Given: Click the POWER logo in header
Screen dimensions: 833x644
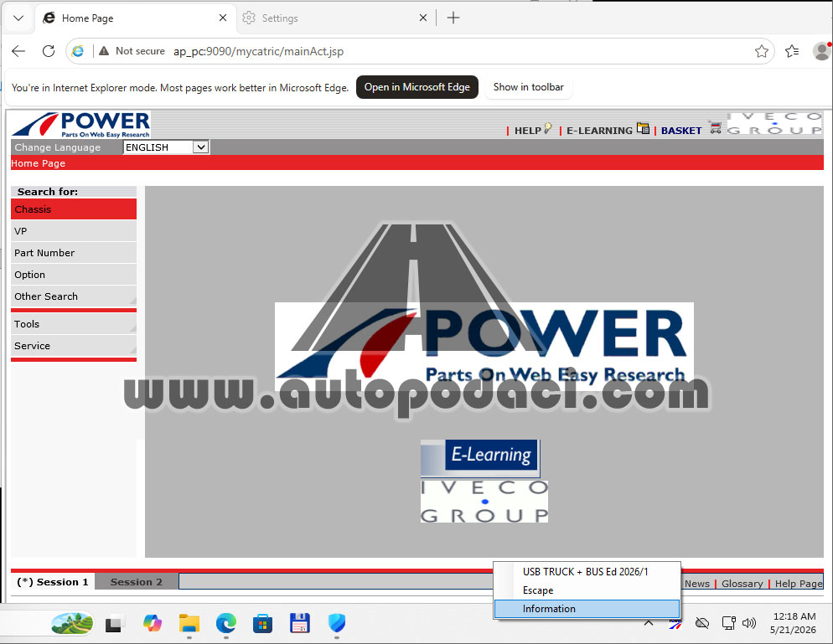Looking at the screenshot, I should click(81, 125).
